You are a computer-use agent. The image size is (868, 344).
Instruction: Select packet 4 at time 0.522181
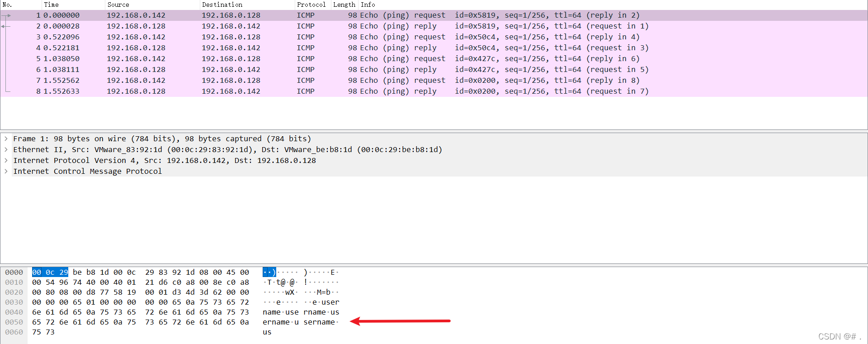(x=434, y=48)
